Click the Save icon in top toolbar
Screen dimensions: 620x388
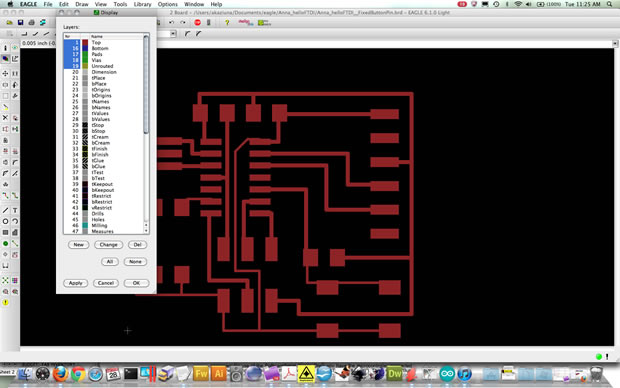coord(20,23)
